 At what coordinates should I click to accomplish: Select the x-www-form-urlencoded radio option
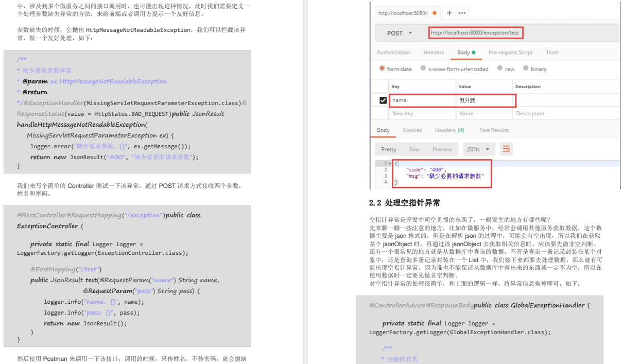point(423,68)
